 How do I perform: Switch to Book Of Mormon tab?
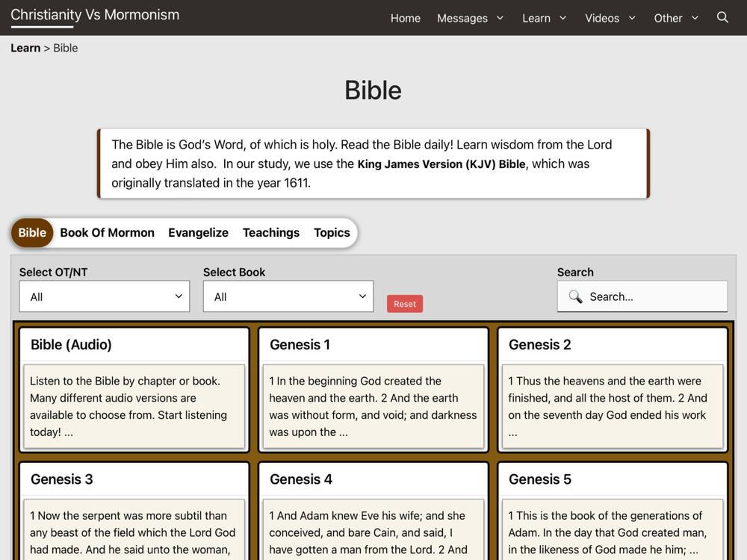[107, 232]
